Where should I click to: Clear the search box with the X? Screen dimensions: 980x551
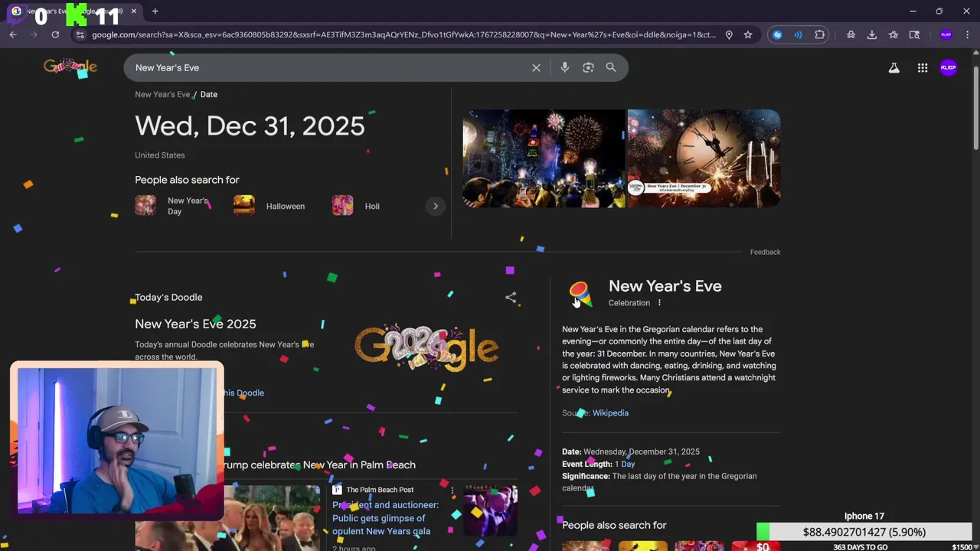click(x=536, y=67)
